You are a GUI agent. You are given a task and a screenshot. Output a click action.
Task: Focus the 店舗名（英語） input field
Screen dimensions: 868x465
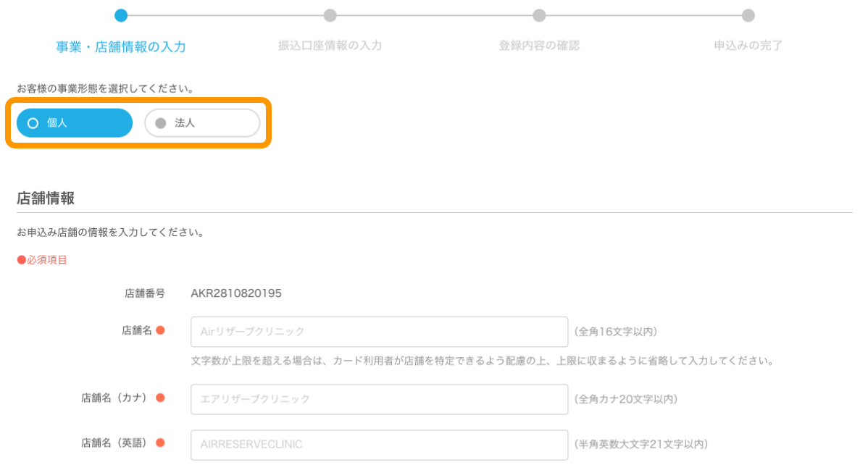coord(379,445)
